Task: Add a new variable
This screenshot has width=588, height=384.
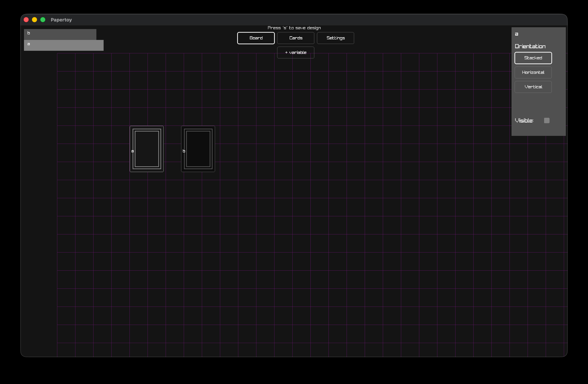Action: point(295,53)
